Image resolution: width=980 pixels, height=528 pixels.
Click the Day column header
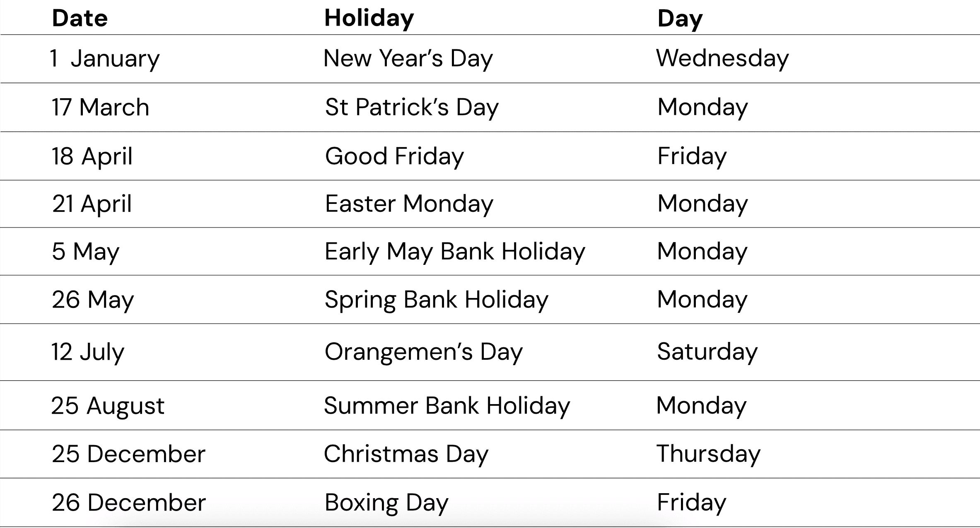[680, 18]
